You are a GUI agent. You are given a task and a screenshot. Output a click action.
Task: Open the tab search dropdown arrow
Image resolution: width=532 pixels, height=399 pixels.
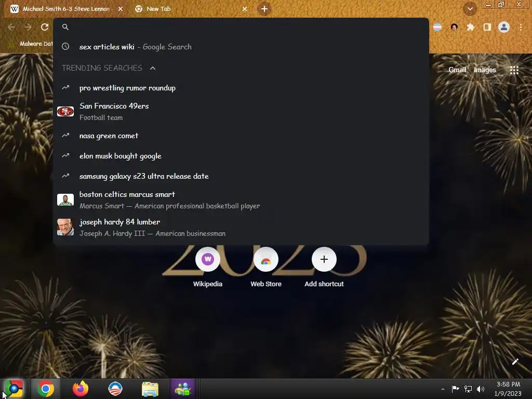(470, 9)
